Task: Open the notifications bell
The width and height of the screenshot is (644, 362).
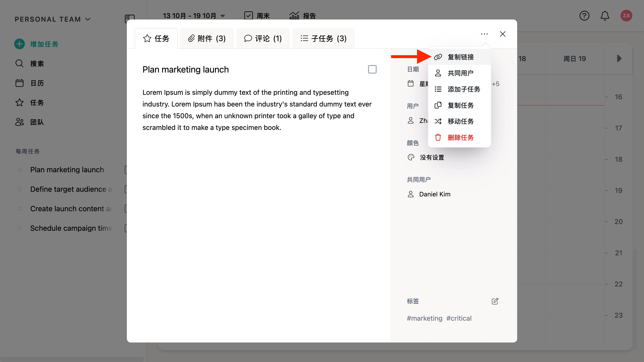Action: [x=605, y=16]
